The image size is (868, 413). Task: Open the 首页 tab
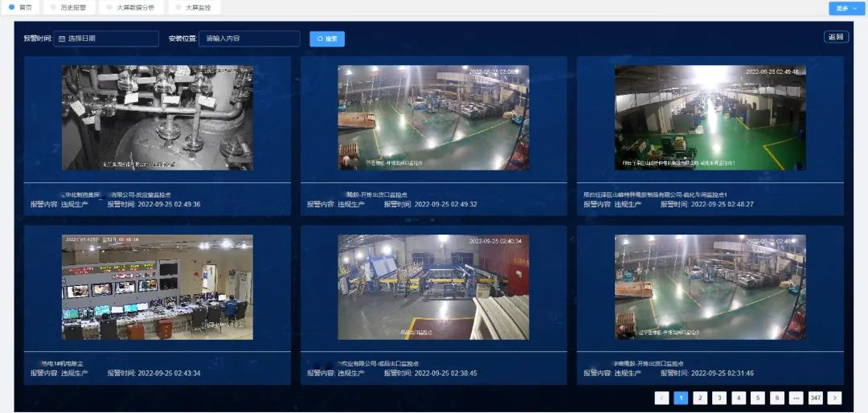point(20,7)
